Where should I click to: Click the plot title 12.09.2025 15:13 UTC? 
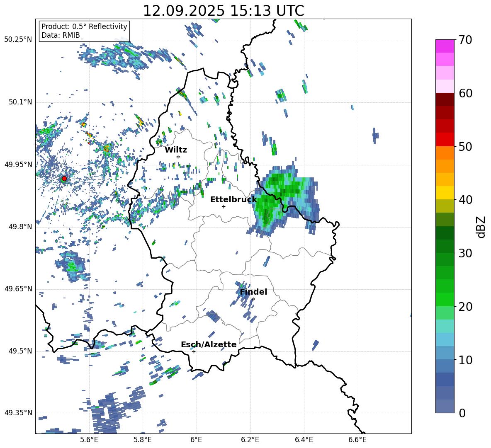223,11
